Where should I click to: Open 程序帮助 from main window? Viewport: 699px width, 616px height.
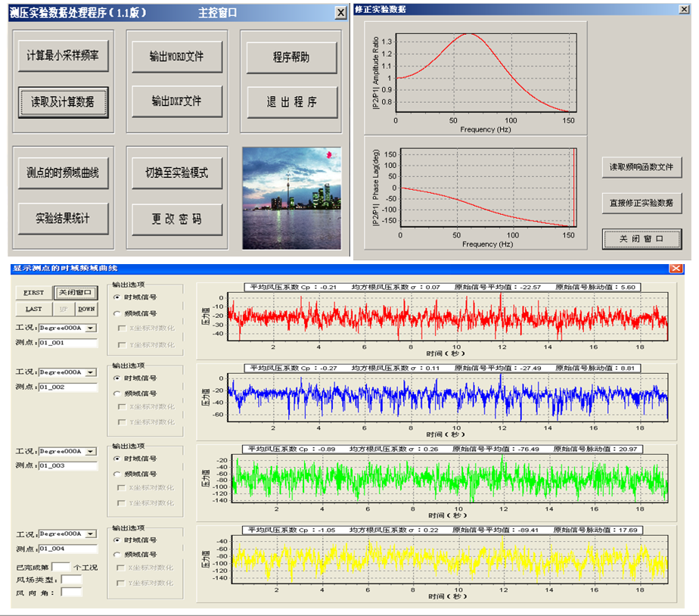291,58
